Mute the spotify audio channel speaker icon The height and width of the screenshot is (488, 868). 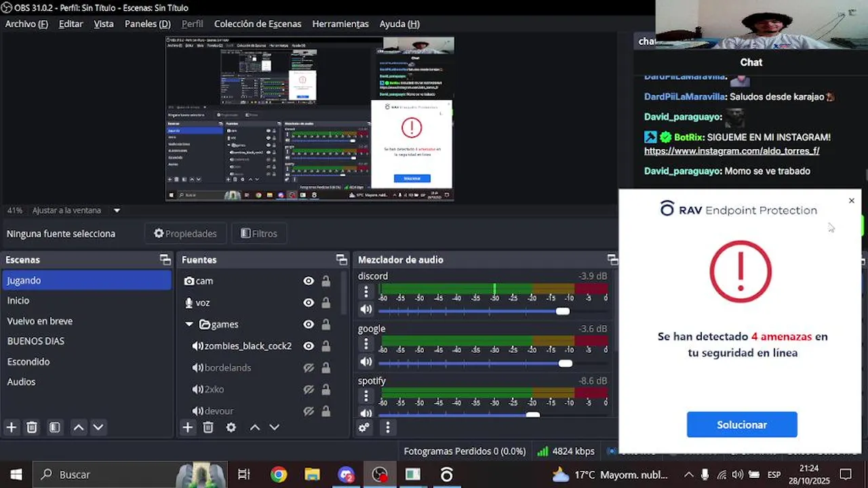pos(366,413)
